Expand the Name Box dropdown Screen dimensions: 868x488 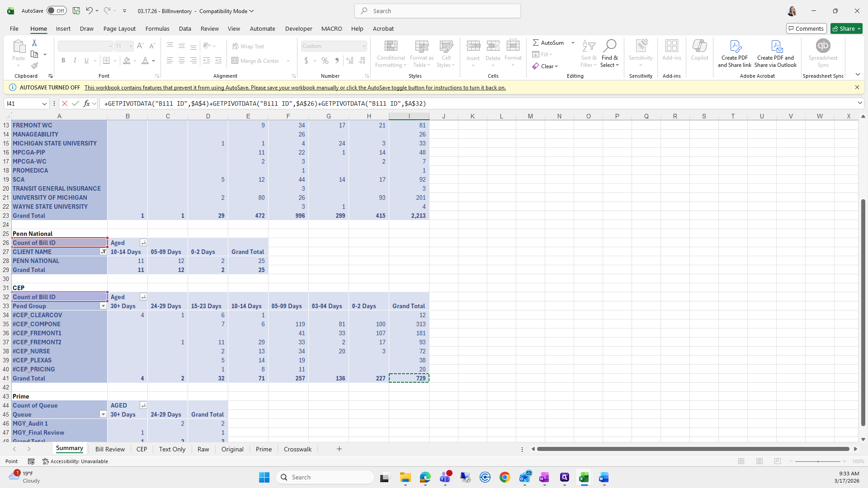point(44,103)
